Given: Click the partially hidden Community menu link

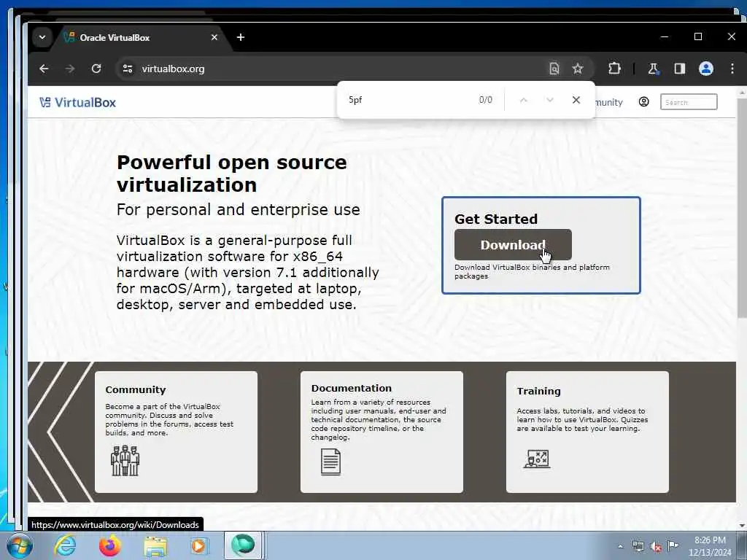Looking at the screenshot, I should [x=609, y=102].
